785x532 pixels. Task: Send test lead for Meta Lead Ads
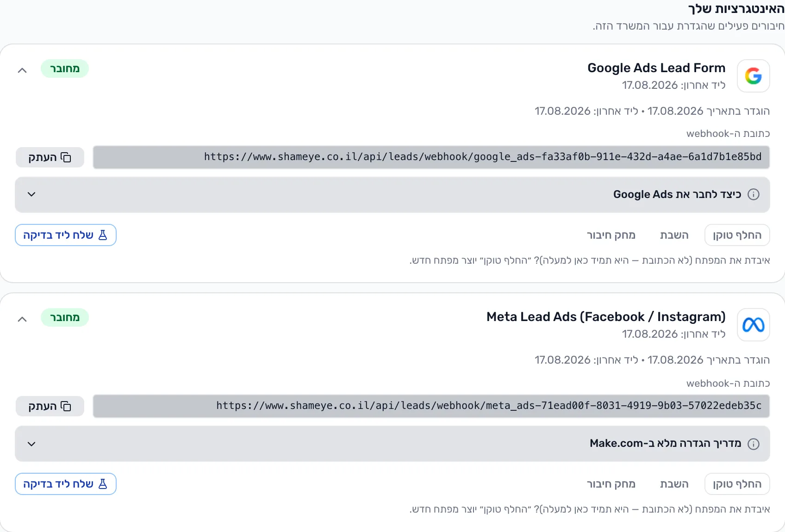(x=66, y=484)
